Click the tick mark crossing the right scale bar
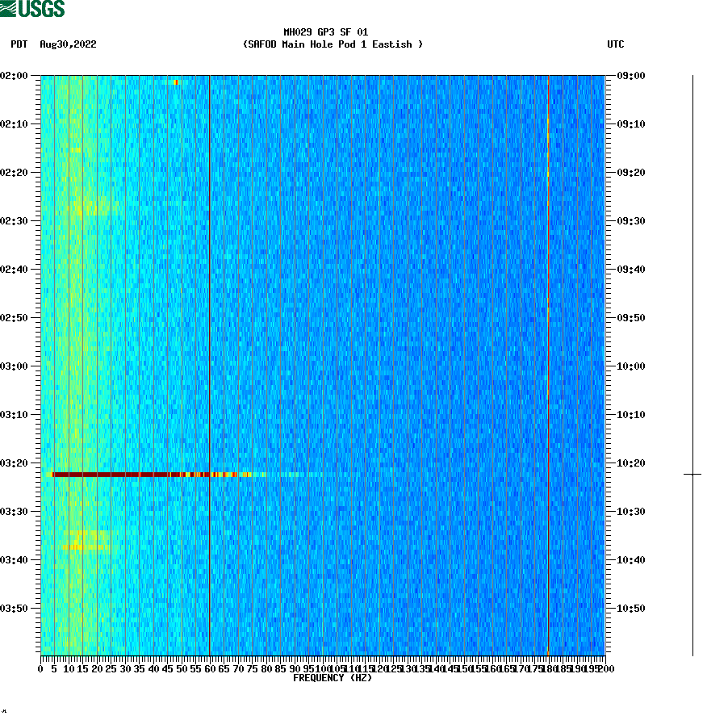Screen dimensions: 728x720 tap(692, 475)
